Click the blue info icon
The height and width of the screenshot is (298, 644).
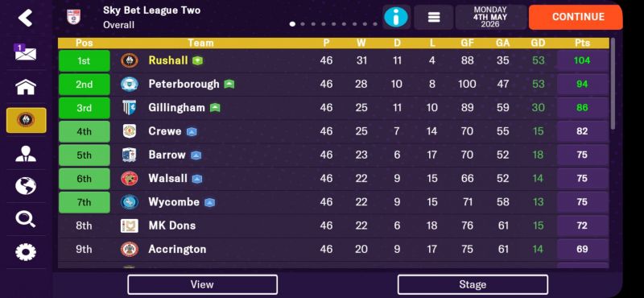tap(396, 17)
